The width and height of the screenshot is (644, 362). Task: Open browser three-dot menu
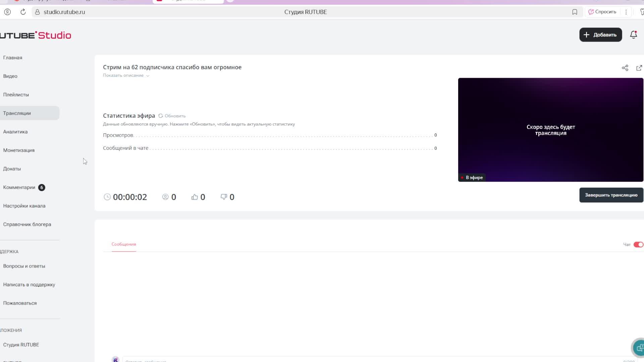(x=626, y=12)
